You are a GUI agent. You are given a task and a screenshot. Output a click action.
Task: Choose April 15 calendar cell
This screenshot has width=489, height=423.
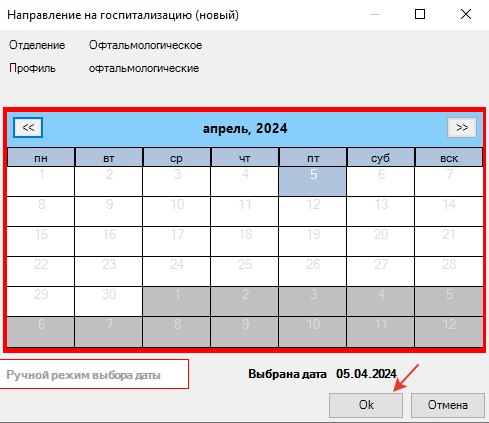[x=41, y=241]
